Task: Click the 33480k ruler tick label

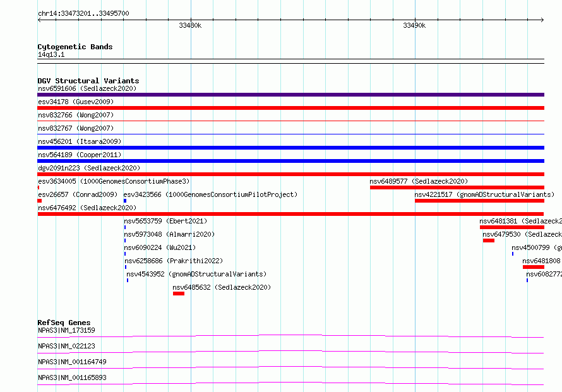Action: (x=190, y=25)
